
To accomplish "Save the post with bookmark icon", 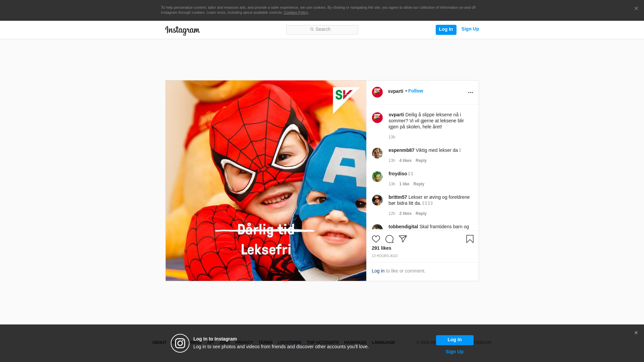I will coord(470,239).
